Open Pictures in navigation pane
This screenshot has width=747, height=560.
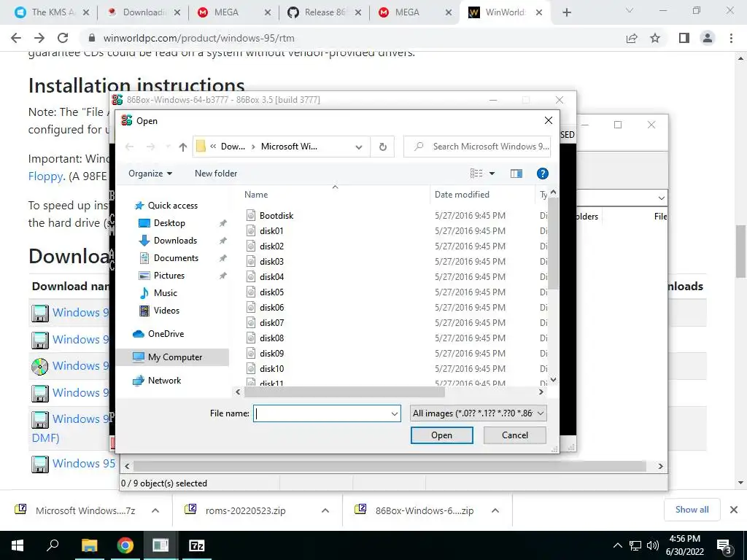169,275
